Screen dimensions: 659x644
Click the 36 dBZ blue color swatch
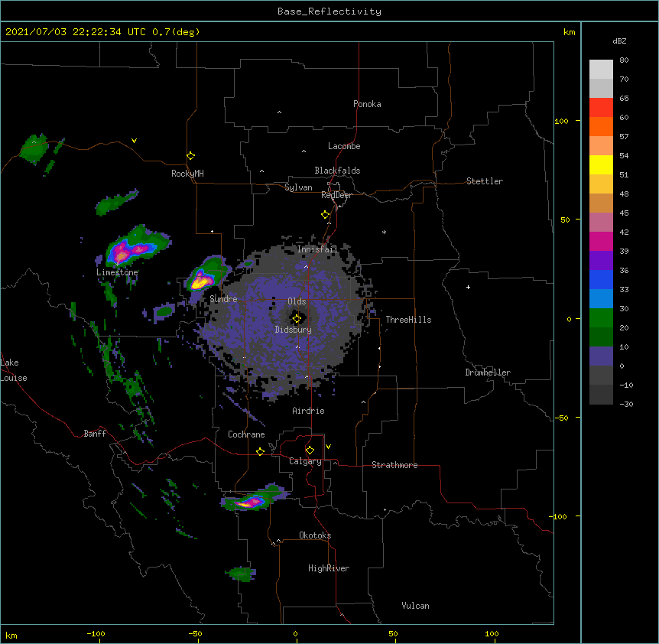pyautogui.click(x=601, y=279)
